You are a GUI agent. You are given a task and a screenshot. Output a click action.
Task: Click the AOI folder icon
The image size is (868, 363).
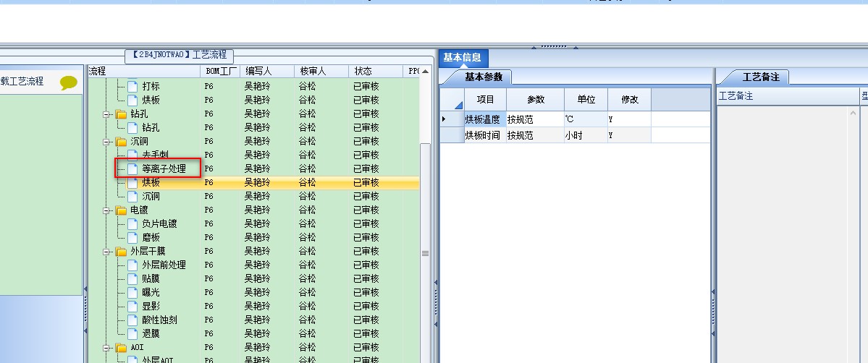coord(121,348)
